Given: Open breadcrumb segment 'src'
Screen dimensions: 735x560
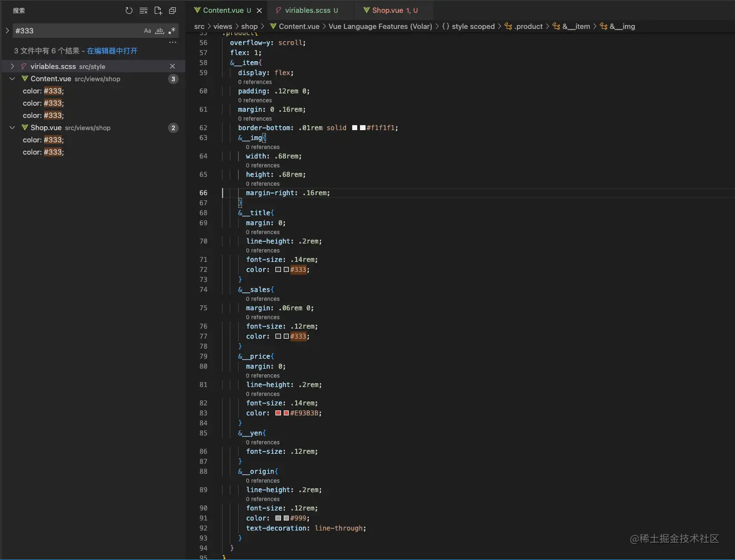Looking at the screenshot, I should (199, 26).
